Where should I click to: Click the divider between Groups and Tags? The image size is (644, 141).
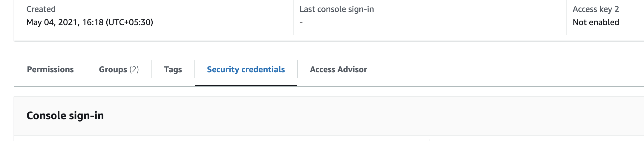[x=151, y=69]
